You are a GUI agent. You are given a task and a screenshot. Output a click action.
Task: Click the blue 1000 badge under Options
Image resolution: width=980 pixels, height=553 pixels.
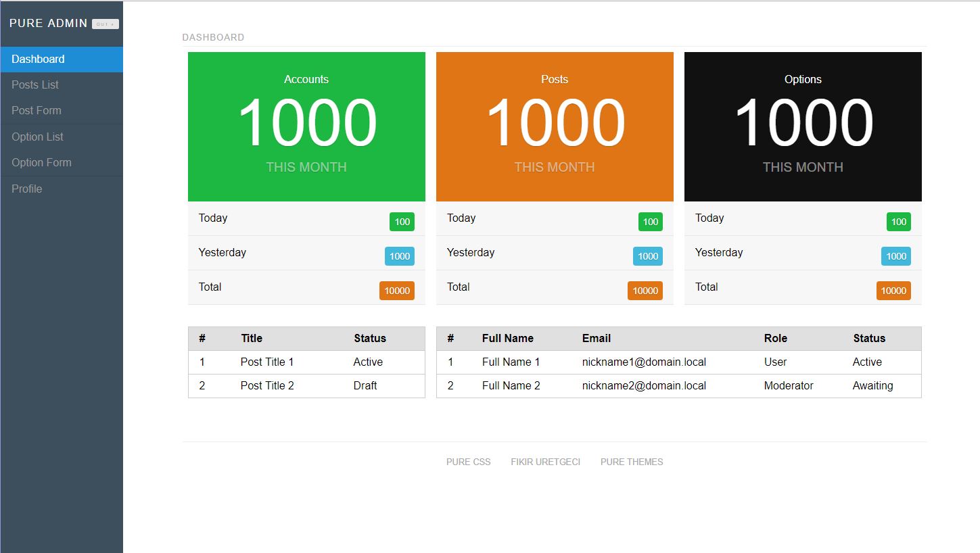(x=896, y=256)
